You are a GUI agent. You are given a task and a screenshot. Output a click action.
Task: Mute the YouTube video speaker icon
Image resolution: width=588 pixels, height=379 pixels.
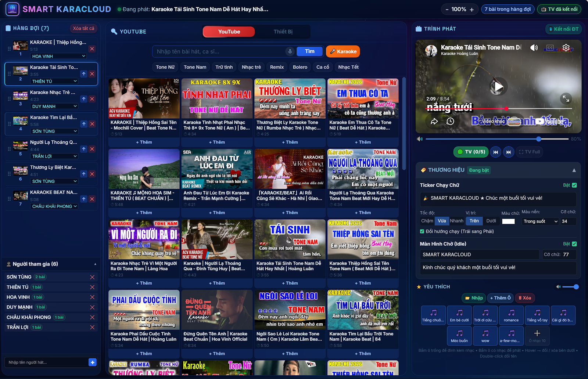534,48
